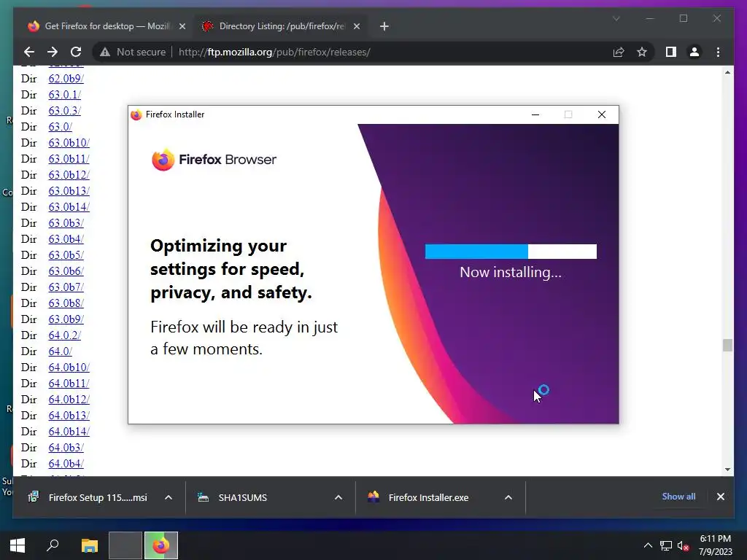Click the tab search chevron in title bar
Viewport: 747px width, 560px height.
click(616, 18)
